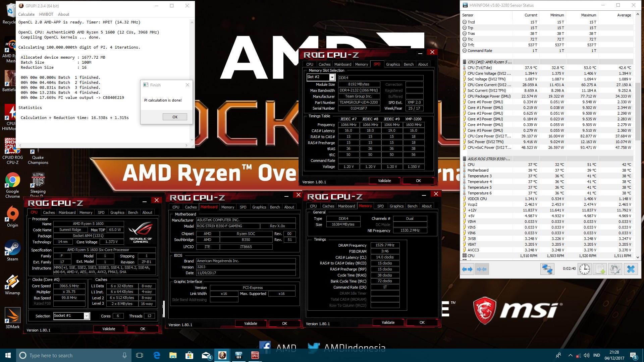Select CPU Package Power (SMU) sensor row
The height and width of the screenshot is (362, 644).
click(x=547, y=96)
